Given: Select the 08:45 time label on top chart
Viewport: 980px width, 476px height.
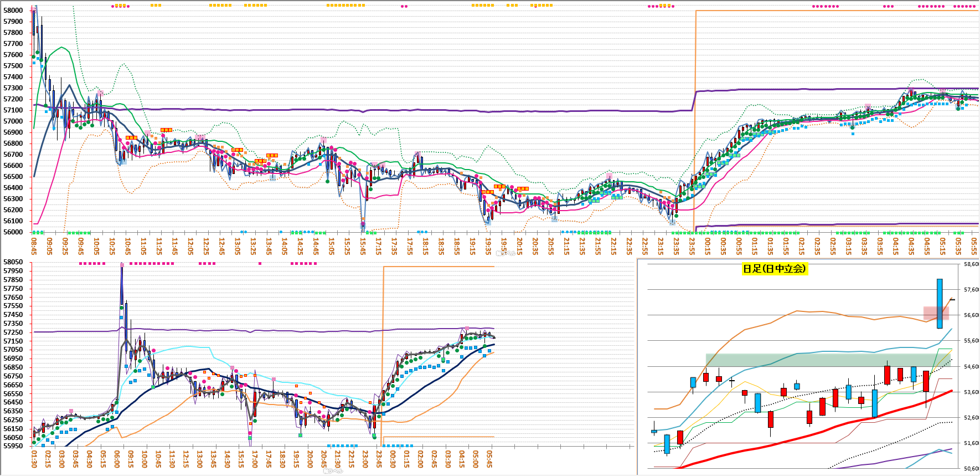Looking at the screenshot, I should (x=34, y=246).
